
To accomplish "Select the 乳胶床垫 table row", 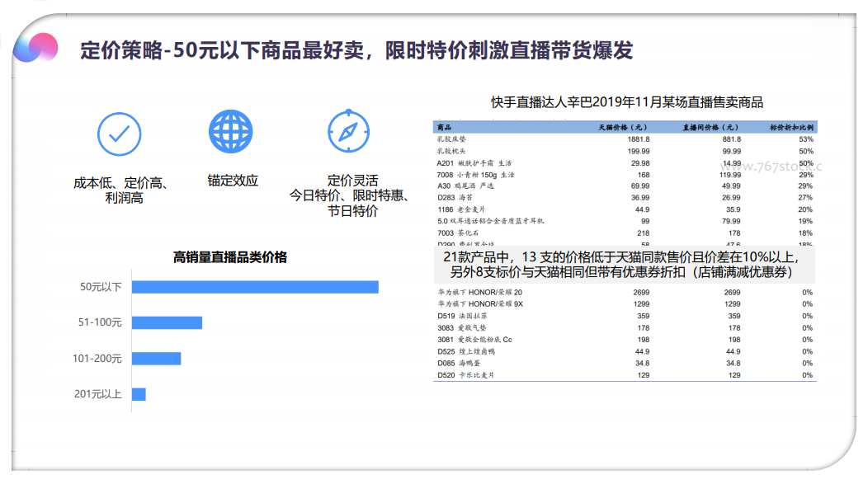I will point(625,139).
